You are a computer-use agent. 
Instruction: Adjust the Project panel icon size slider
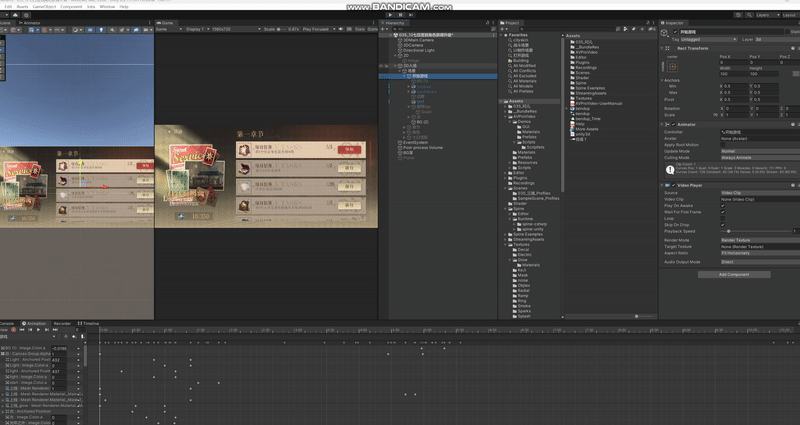(643, 316)
